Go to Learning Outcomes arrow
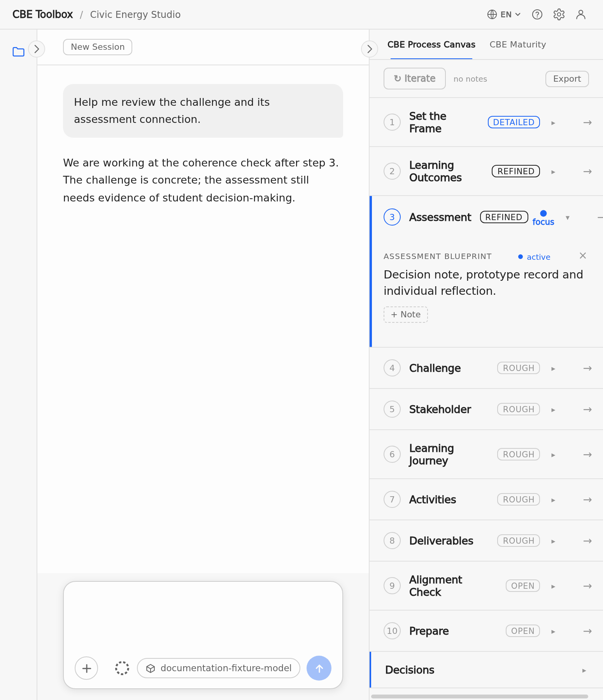603x700 pixels. pos(587,171)
